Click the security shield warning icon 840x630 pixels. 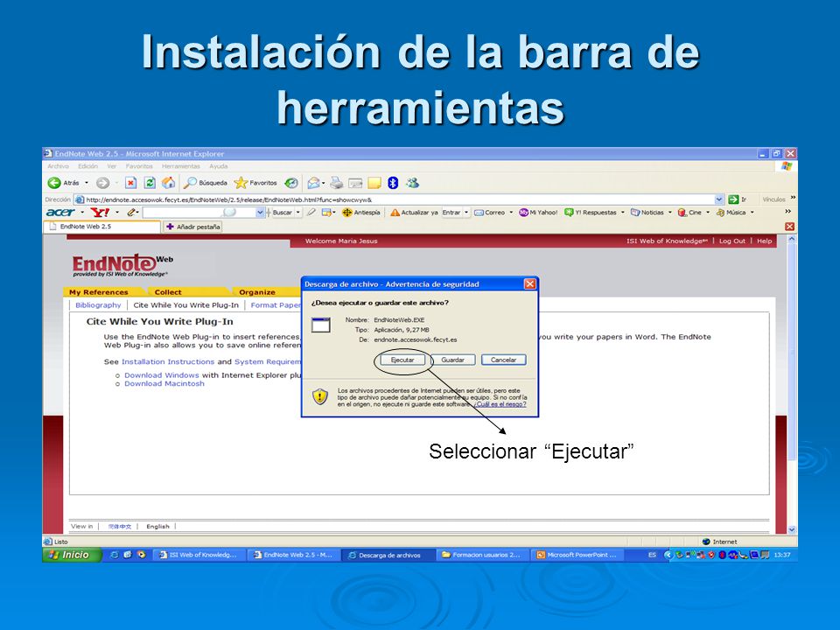pos(320,397)
